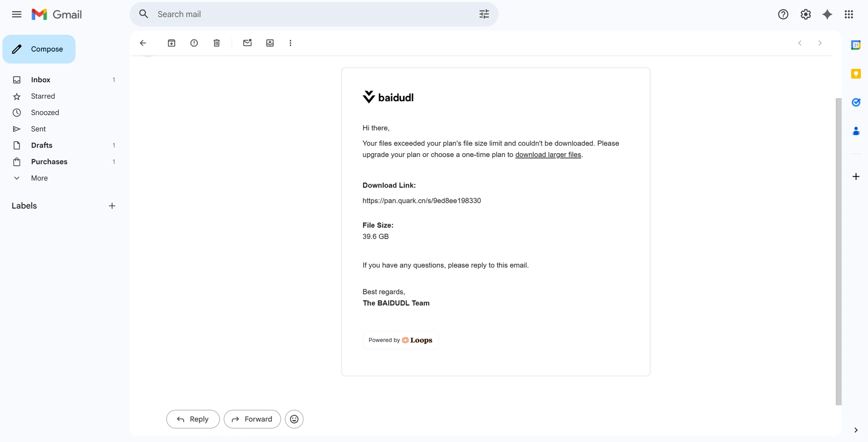The image size is (868, 442).
Task: Go to newer email arrow
Action: [800, 43]
